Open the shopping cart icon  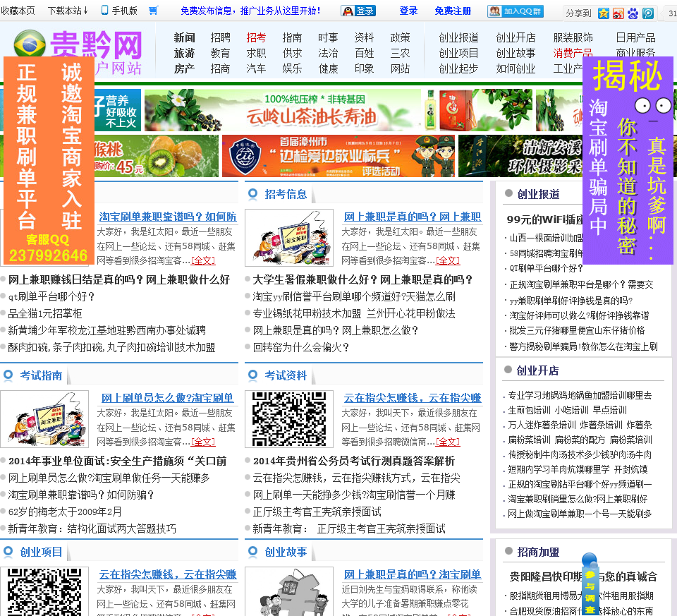pyautogui.click(x=153, y=10)
